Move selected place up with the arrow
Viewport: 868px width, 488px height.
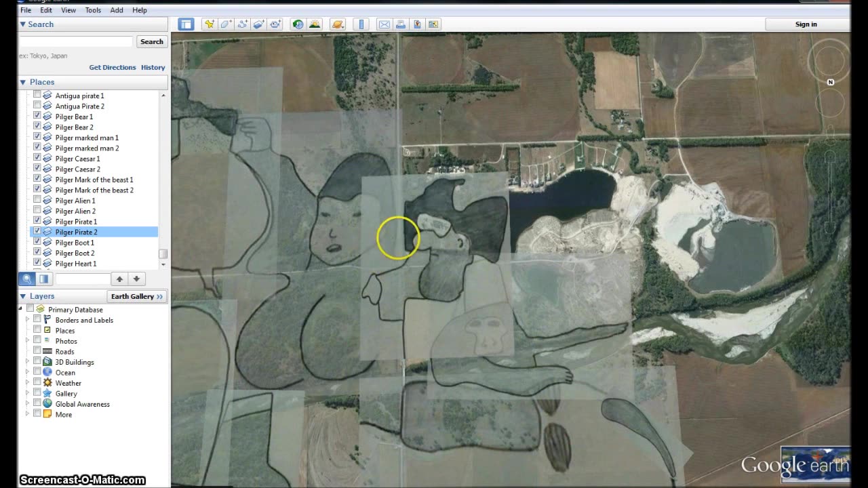tap(119, 279)
